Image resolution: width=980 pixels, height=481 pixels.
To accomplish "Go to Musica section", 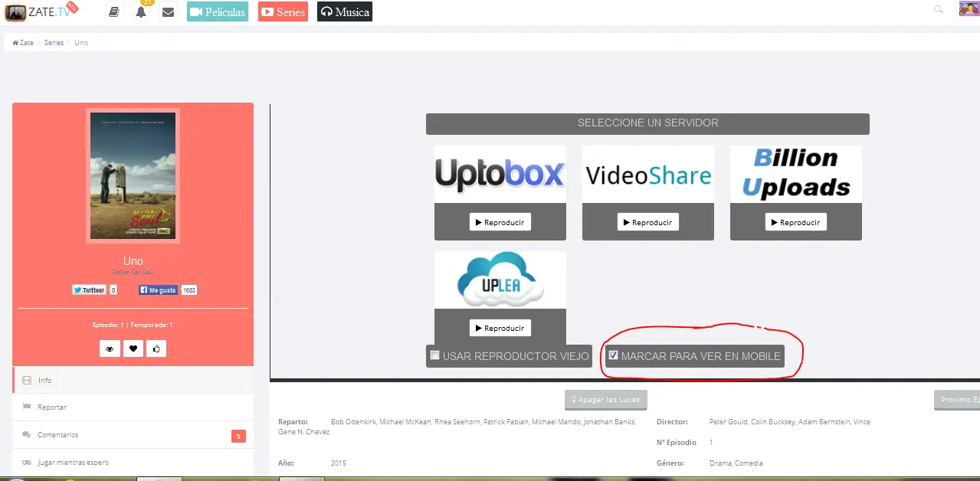I will tap(345, 11).
